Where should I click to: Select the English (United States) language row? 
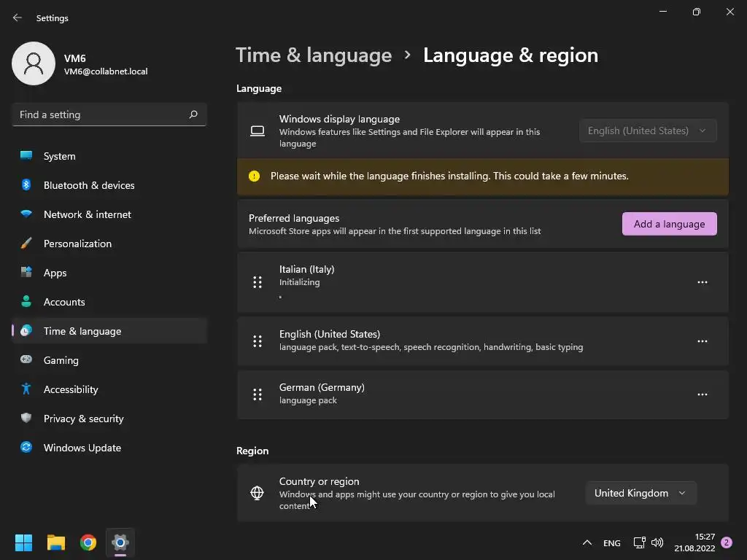483,341
